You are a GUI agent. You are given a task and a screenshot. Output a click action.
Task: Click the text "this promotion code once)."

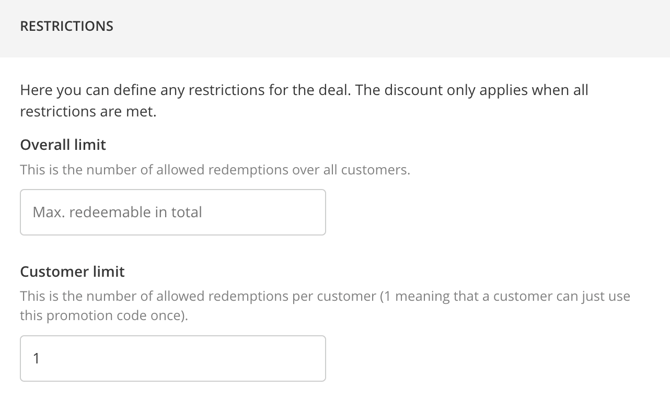click(103, 316)
